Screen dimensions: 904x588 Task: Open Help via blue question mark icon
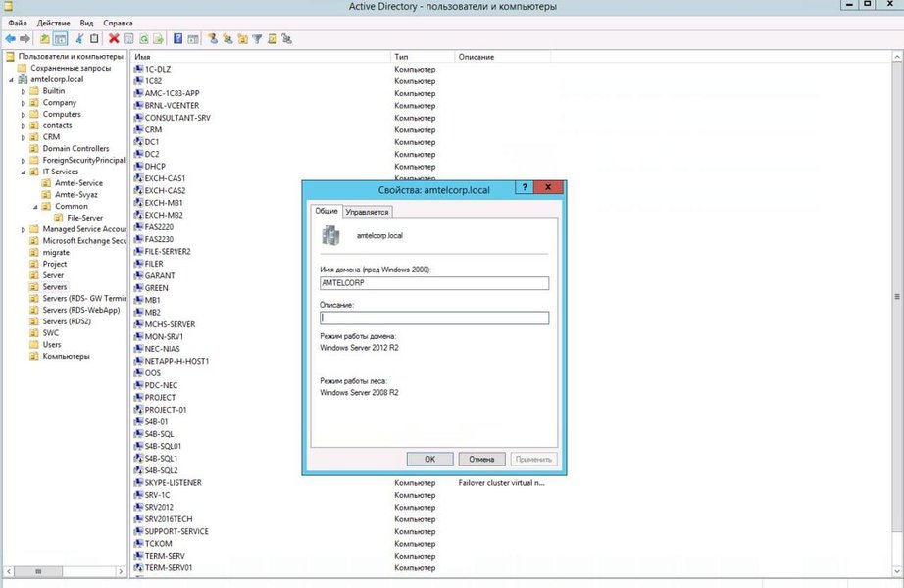(x=178, y=39)
